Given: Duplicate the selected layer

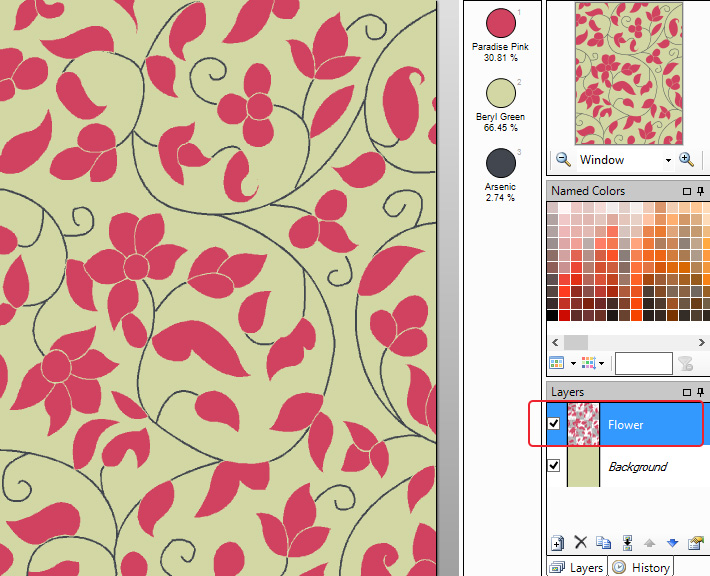Looking at the screenshot, I should point(603,543).
